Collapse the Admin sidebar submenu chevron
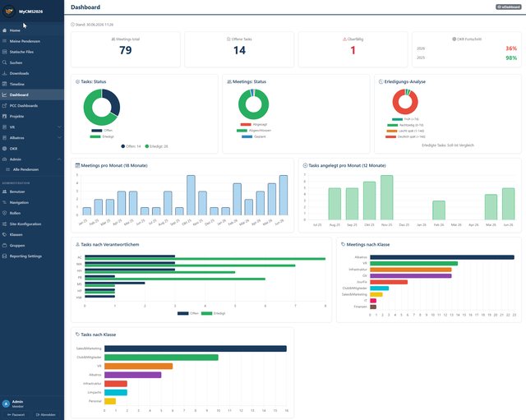The height and width of the screenshot is (420, 526). [59, 159]
